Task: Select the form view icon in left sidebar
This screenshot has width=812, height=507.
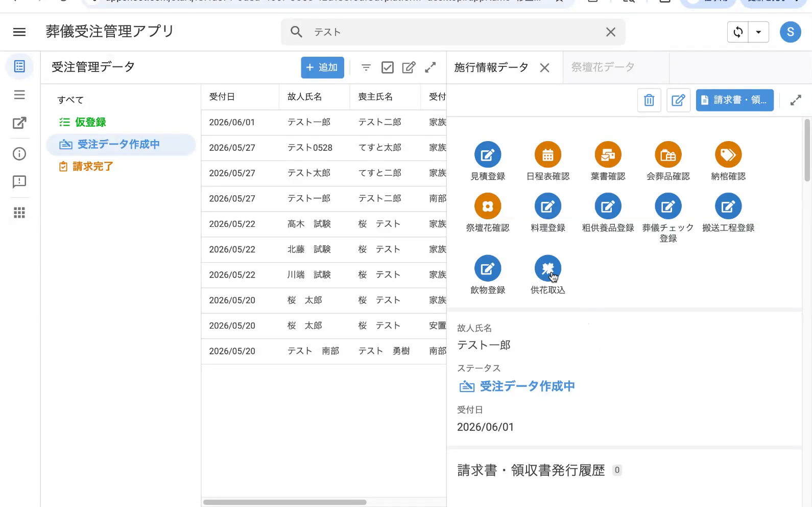Action: coord(19,66)
